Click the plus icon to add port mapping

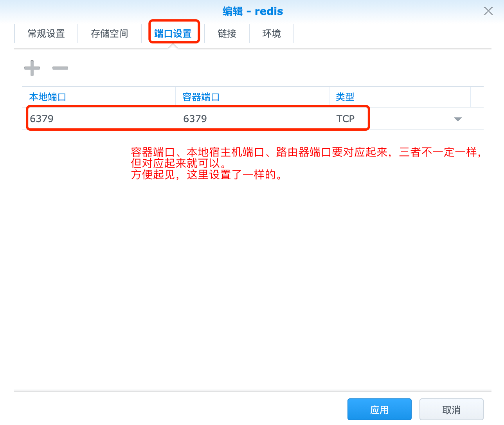32,68
